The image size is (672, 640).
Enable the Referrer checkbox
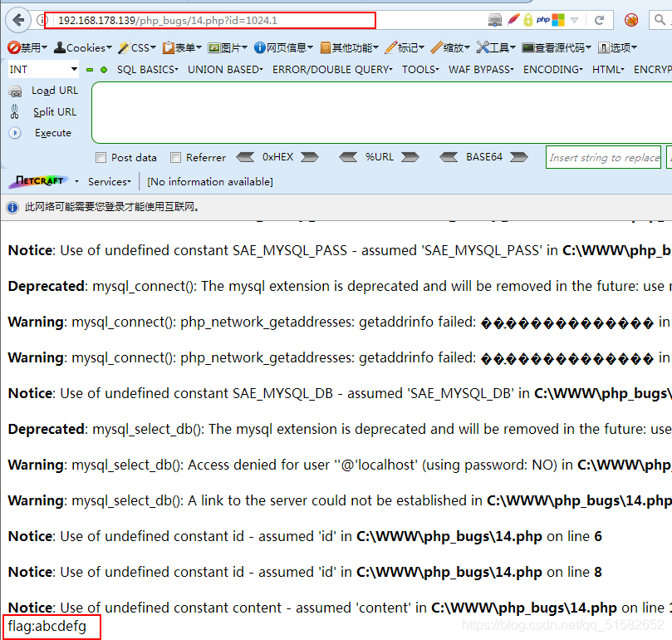pos(175,157)
